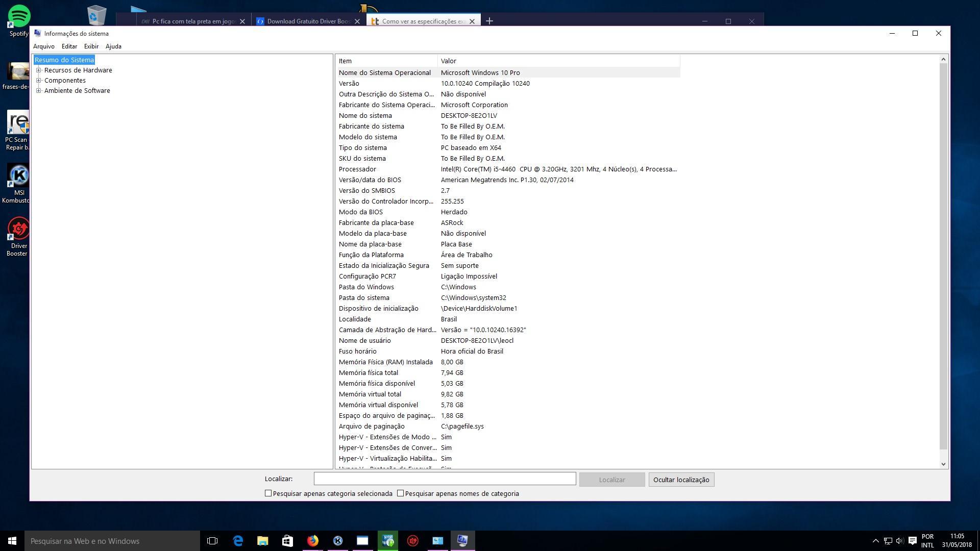Open the Spotify desktop shortcut

coord(19,20)
